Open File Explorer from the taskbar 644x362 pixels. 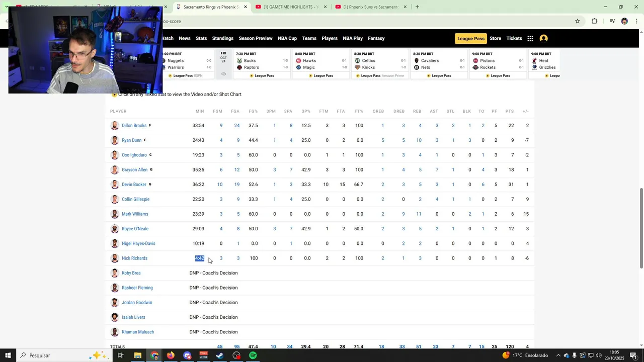click(x=137, y=355)
